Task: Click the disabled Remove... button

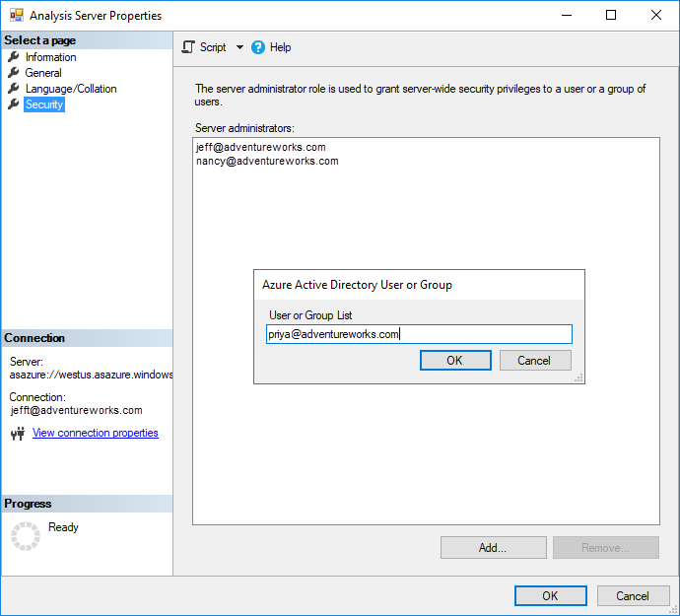Action: coord(606,547)
